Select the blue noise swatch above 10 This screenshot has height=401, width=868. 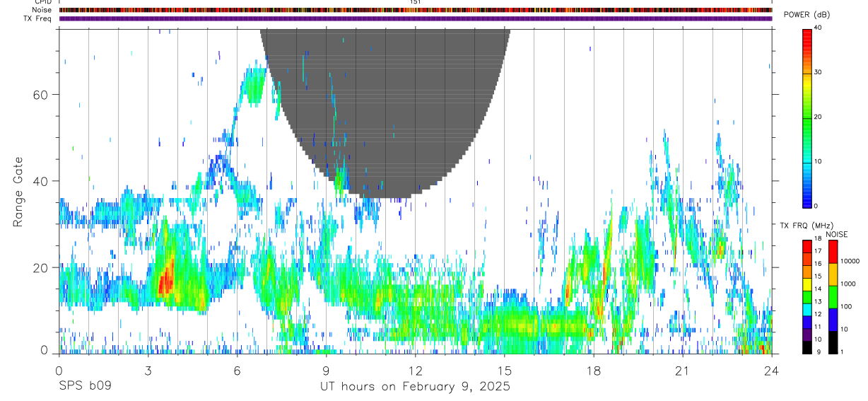pos(832,319)
